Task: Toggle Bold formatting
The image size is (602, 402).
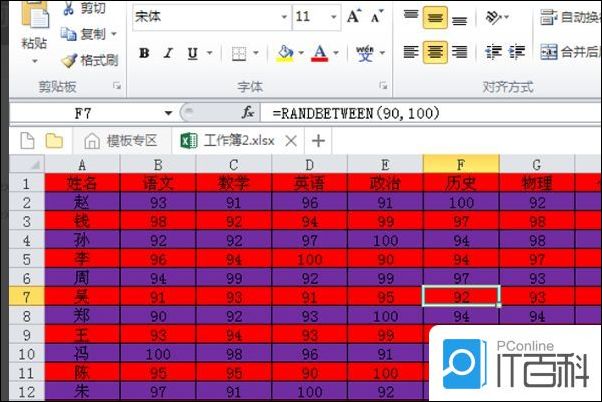Action: click(144, 53)
